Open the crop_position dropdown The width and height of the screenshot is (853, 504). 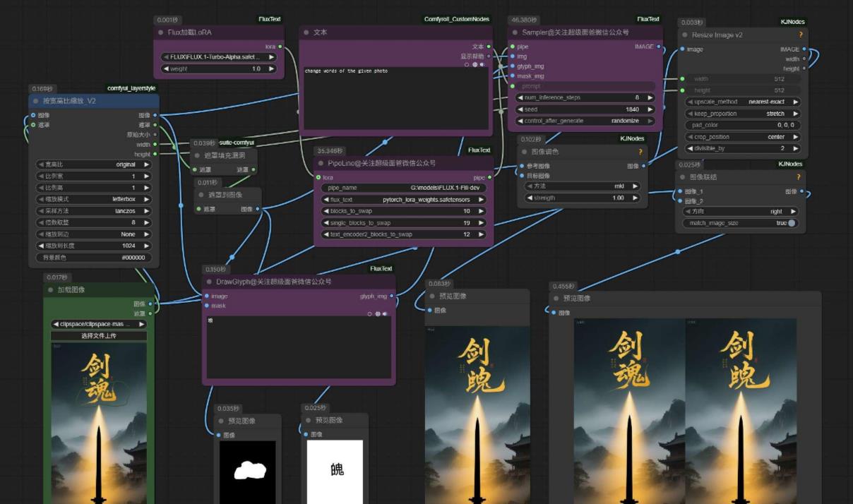point(742,137)
